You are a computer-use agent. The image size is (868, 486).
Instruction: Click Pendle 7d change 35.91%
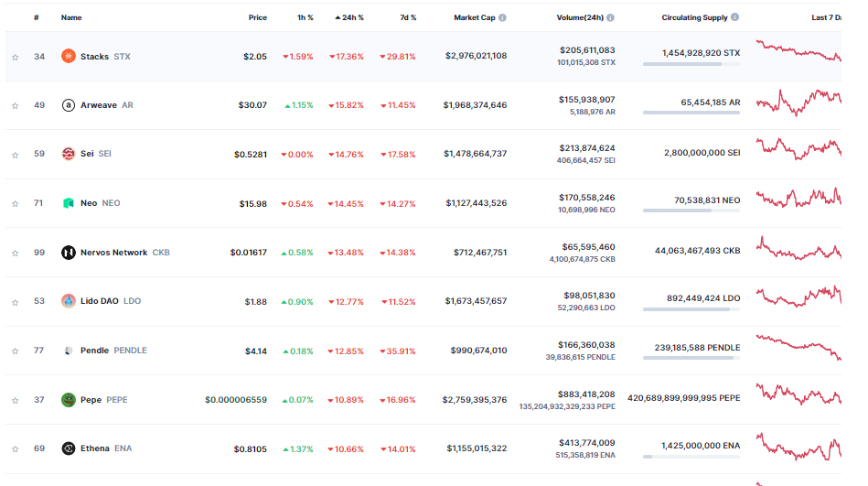(x=398, y=351)
